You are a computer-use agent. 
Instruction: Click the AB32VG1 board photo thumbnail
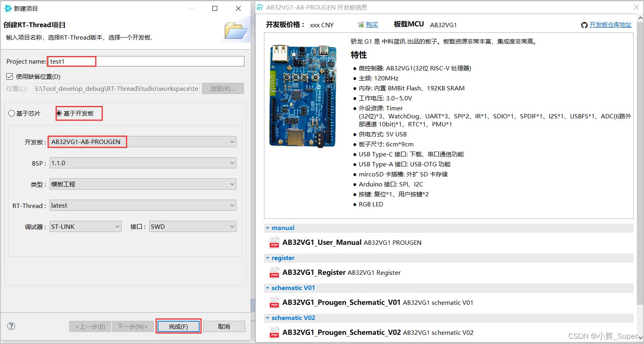303,96
